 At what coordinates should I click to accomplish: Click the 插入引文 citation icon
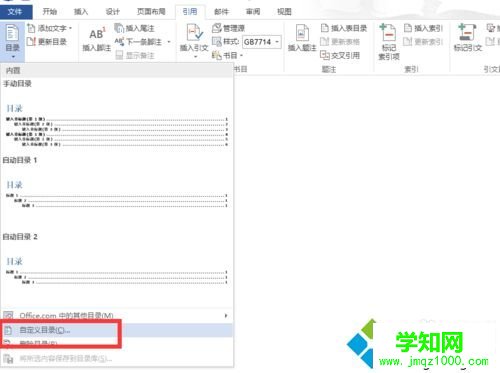click(194, 33)
